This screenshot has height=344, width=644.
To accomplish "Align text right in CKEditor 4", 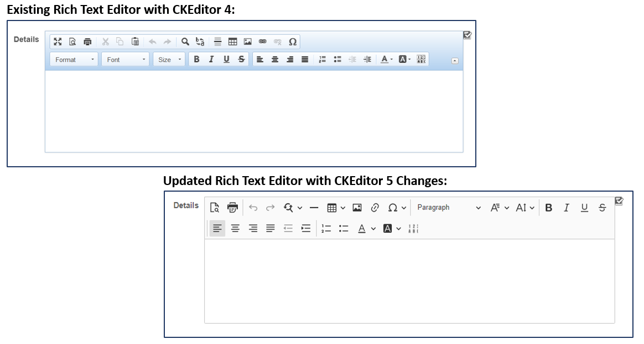I will click(290, 59).
